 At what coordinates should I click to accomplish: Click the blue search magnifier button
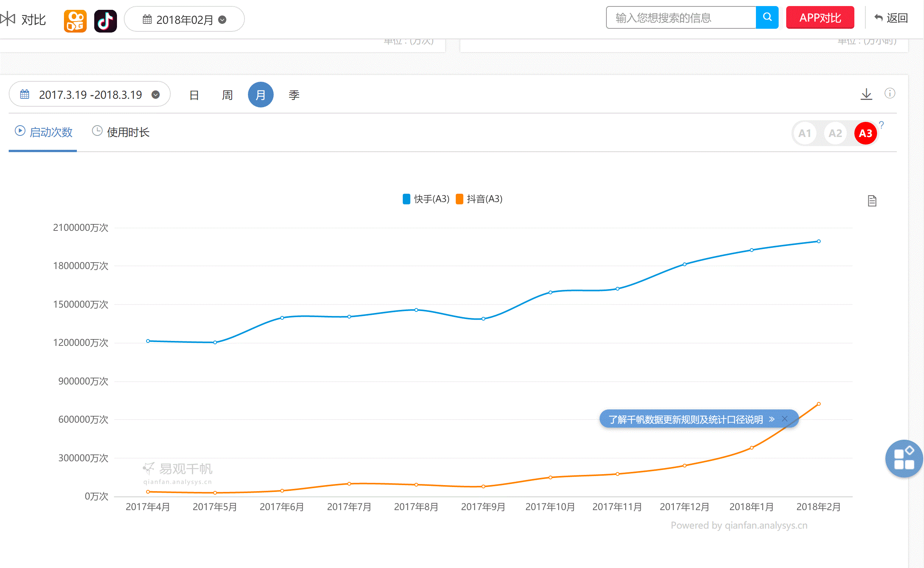767,17
